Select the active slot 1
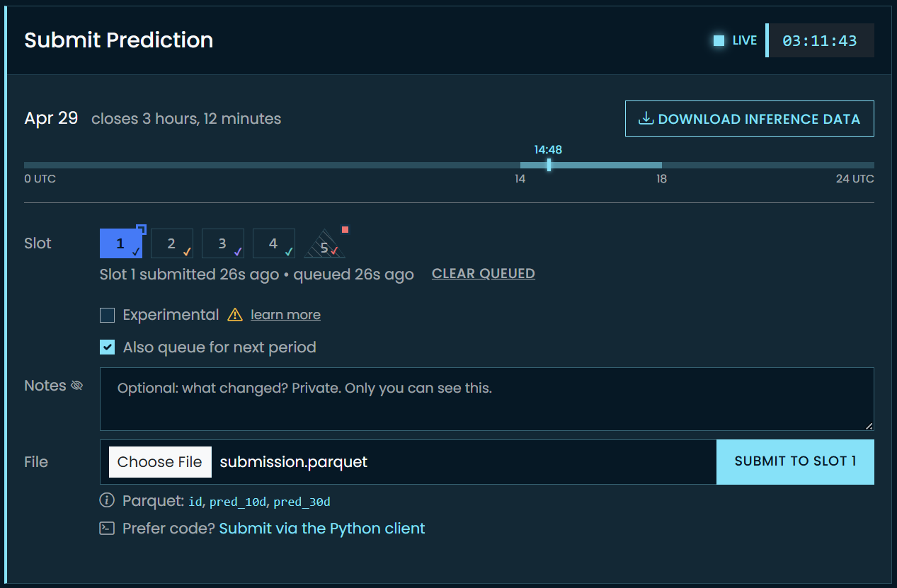The image size is (897, 588). click(121, 243)
